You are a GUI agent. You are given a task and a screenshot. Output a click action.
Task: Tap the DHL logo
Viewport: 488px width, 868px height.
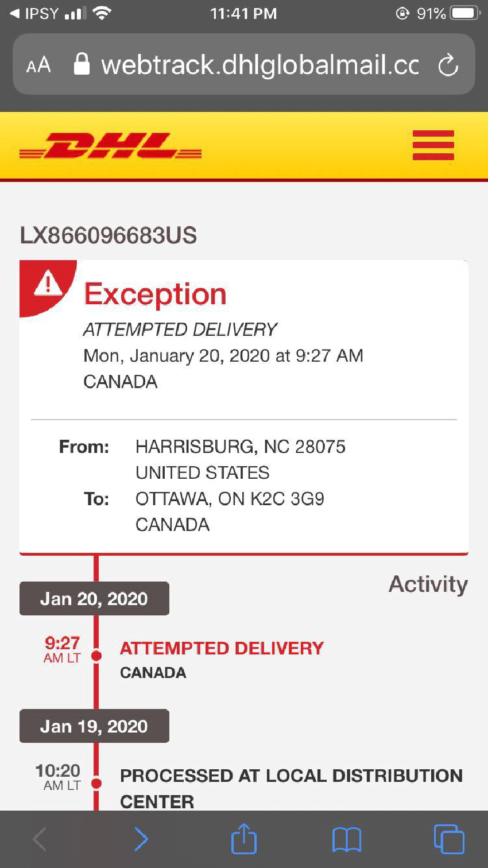pyautogui.click(x=110, y=146)
